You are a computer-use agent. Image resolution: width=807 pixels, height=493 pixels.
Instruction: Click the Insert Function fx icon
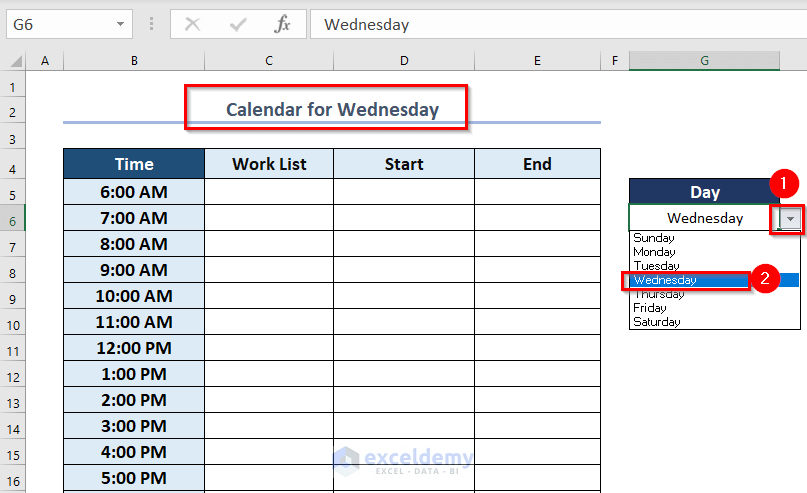283,24
